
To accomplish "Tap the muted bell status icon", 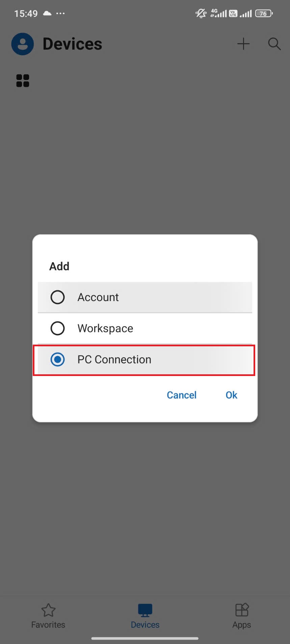I will click(x=201, y=14).
